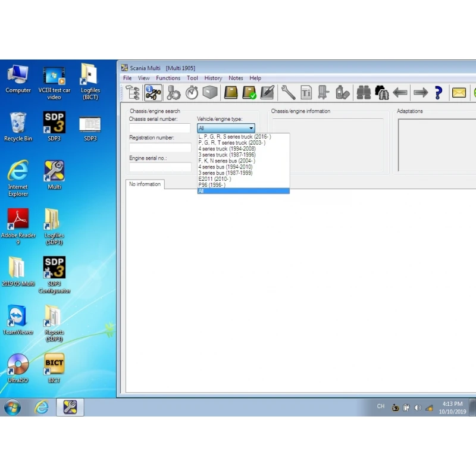Select the No information tab

pyautogui.click(x=145, y=184)
